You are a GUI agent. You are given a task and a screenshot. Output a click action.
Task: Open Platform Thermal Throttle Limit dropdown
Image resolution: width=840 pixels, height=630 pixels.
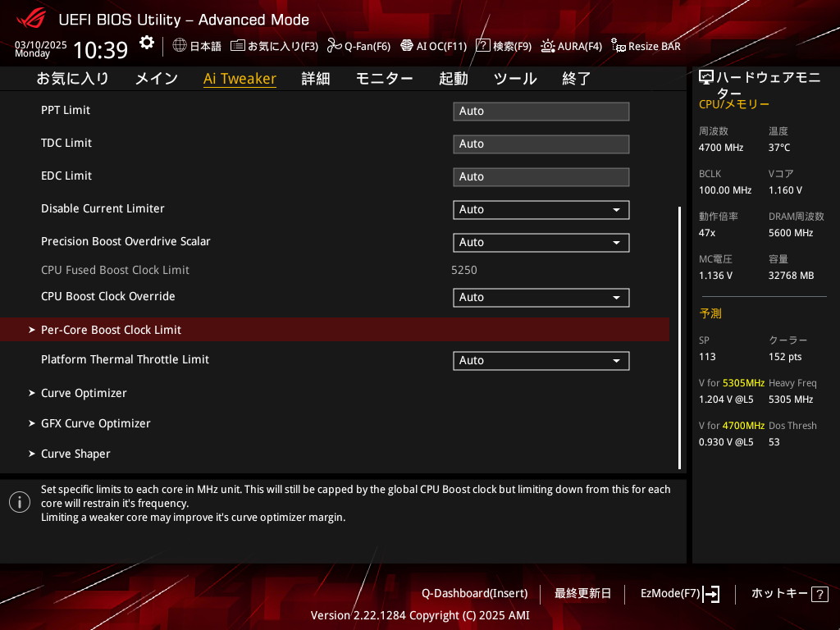[x=541, y=361]
